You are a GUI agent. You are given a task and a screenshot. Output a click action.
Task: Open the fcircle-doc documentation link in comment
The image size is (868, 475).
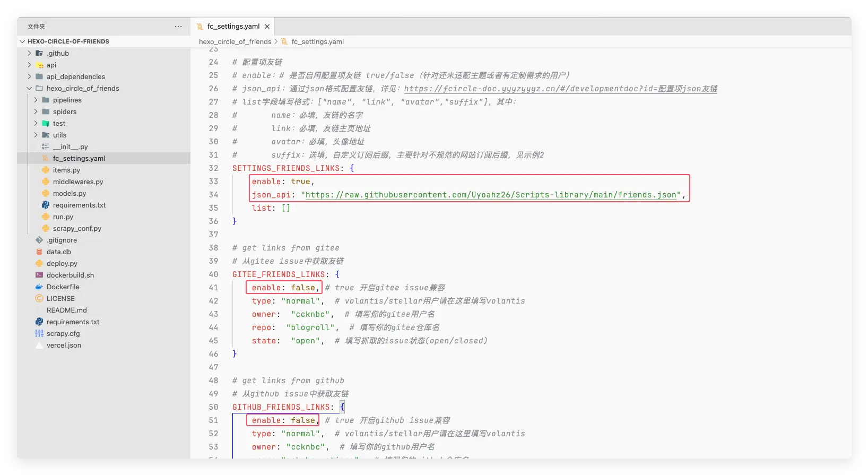(561, 89)
